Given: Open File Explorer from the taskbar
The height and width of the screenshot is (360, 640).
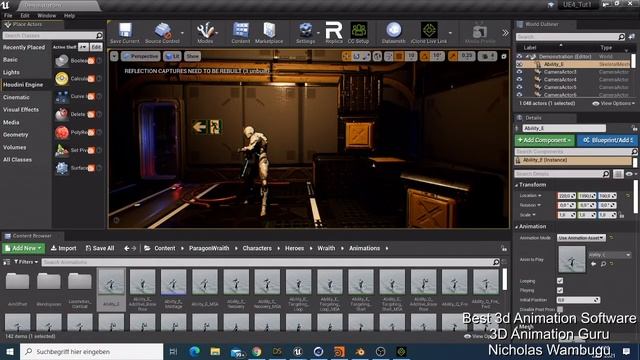Looking at the screenshot, I should pyautogui.click(x=215, y=351).
